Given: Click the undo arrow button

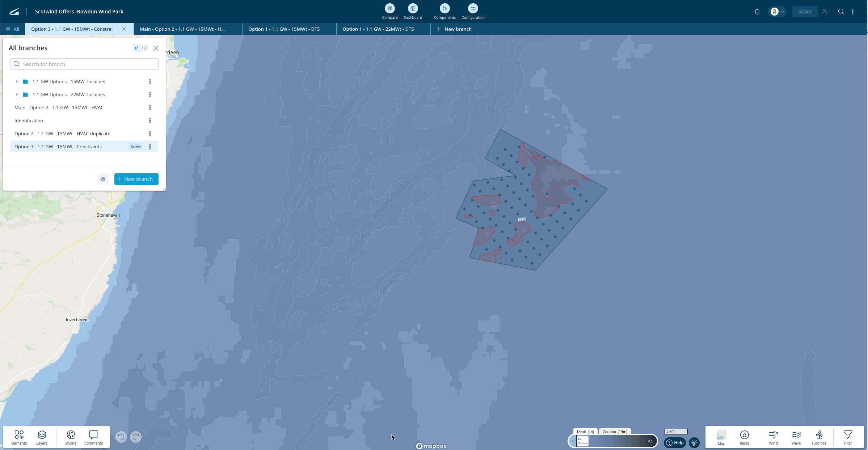Looking at the screenshot, I should pos(121,437).
